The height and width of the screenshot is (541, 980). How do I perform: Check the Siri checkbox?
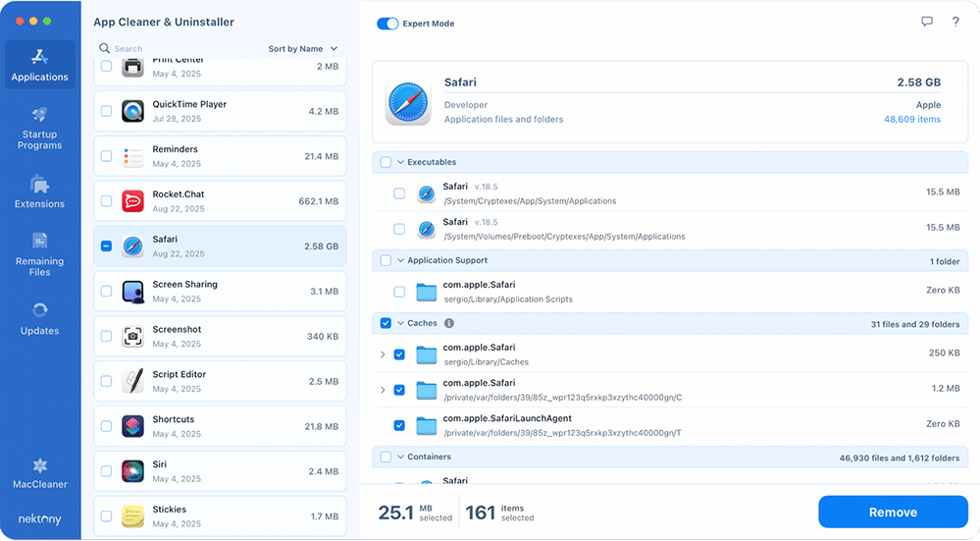click(106, 471)
